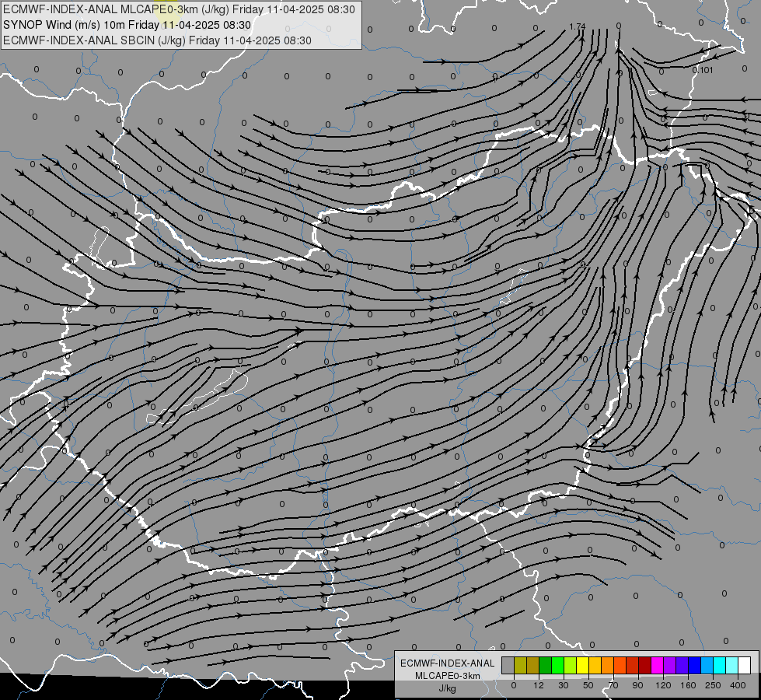761x700 pixels.
Task: Click the amber legend swatch after 50
Action: tap(595, 665)
